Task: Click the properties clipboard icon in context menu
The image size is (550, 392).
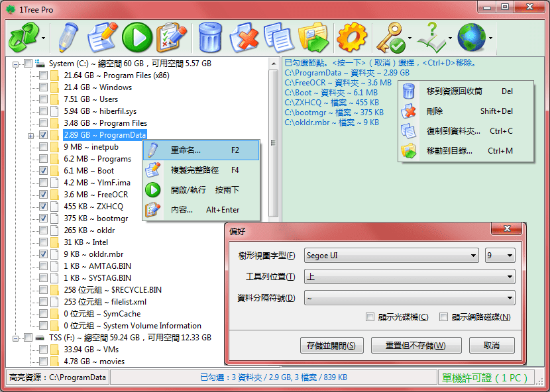Action: [153, 210]
